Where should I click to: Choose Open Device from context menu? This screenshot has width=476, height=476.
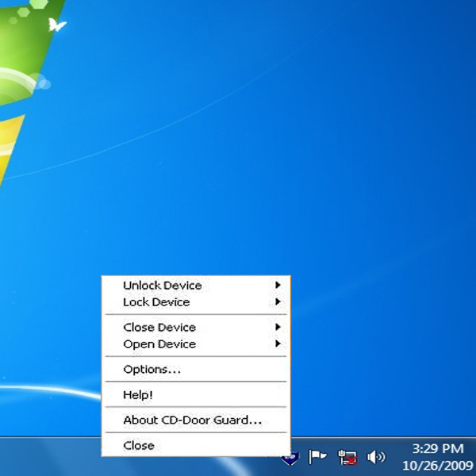click(x=196, y=344)
